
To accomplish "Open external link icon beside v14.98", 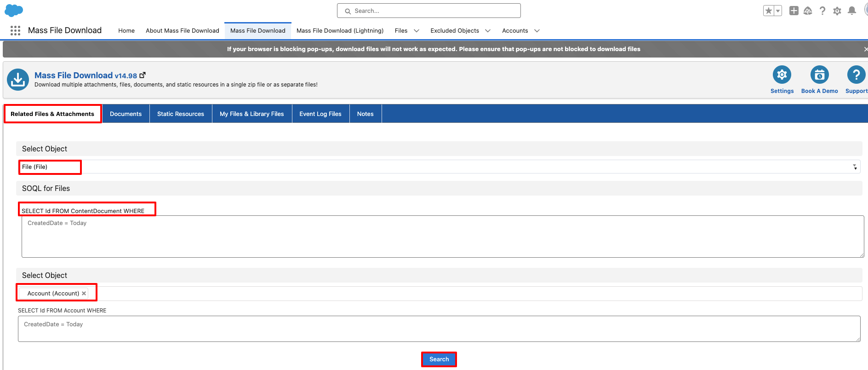I will pyautogui.click(x=143, y=75).
